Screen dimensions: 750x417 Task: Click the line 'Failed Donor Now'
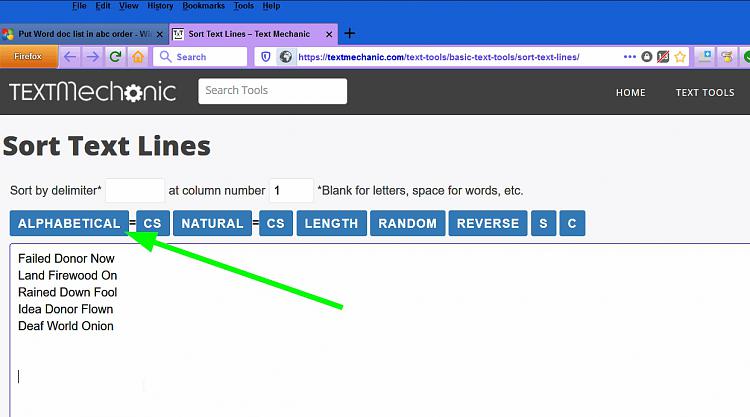(66, 259)
